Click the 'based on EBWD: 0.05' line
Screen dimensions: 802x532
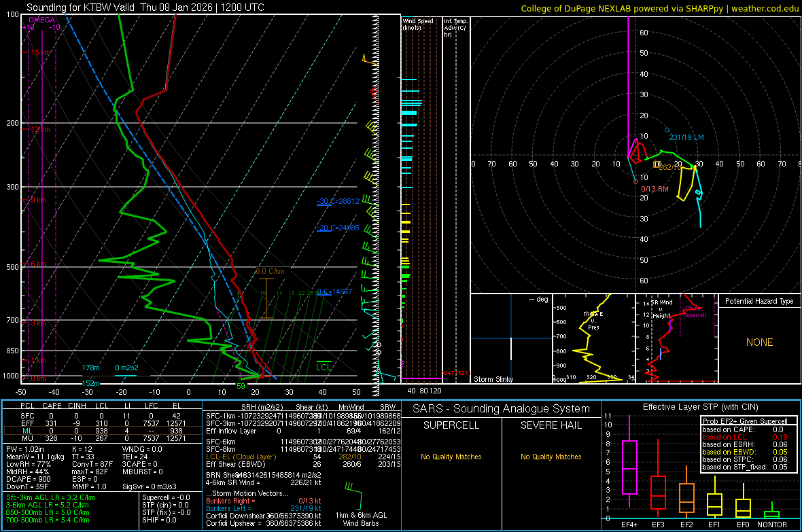click(x=745, y=452)
